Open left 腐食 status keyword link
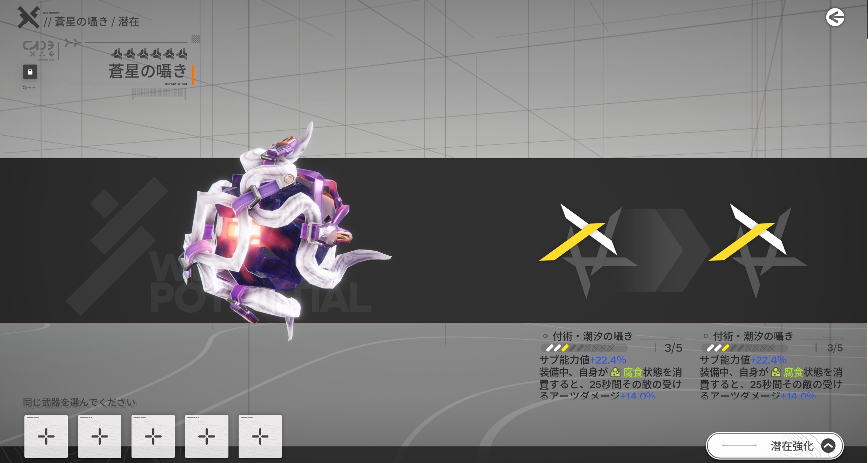 632,373
